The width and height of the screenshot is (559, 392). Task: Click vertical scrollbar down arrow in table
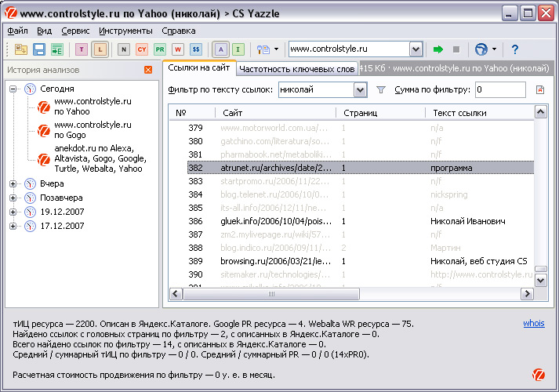541,281
